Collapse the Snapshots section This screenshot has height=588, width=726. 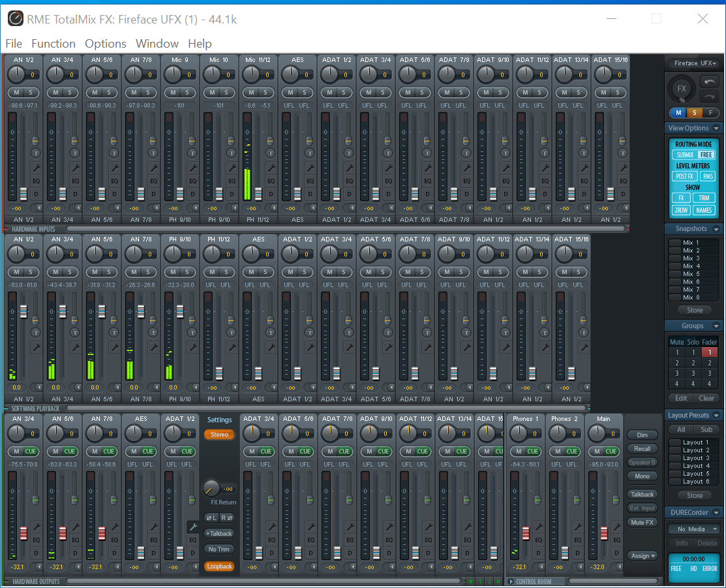(716, 229)
